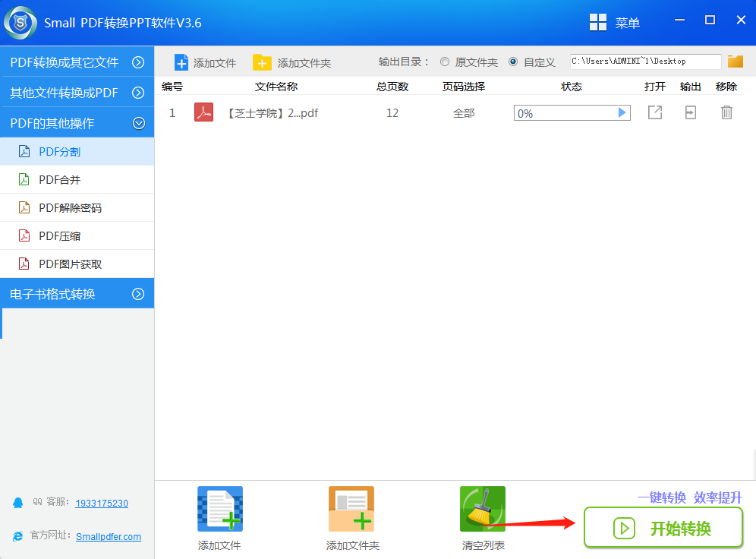756x559 pixels.
Task: Maximize the Small PDF window
Action: [710, 20]
